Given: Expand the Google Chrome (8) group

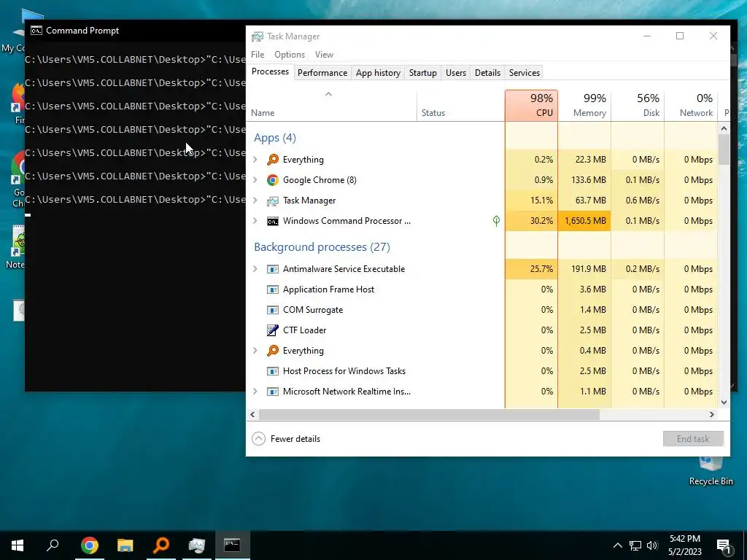Looking at the screenshot, I should pyautogui.click(x=255, y=180).
